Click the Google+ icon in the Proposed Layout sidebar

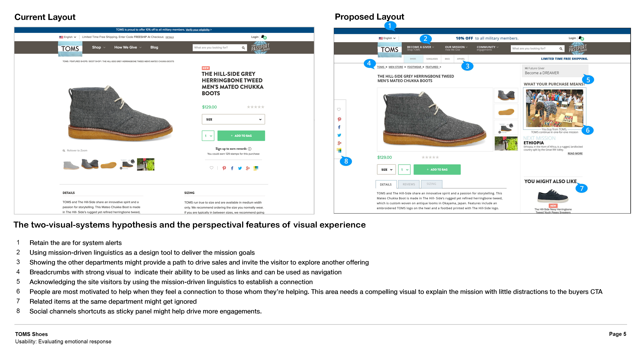click(x=339, y=143)
